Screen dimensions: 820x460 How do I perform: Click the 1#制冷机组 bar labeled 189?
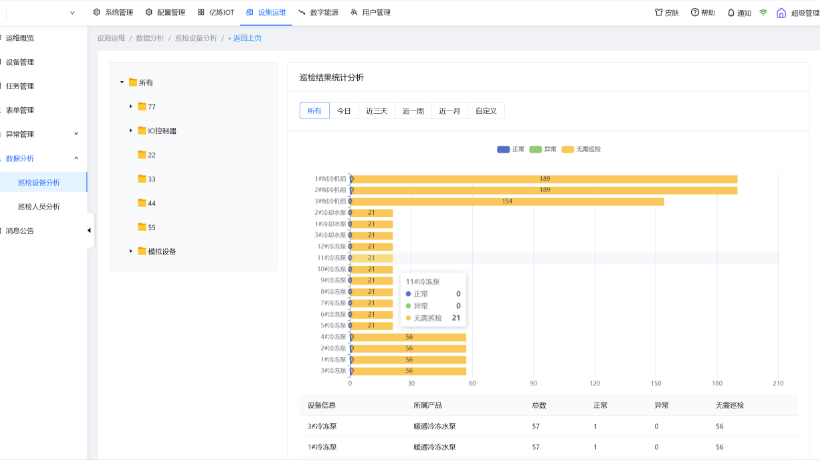[x=544, y=179]
